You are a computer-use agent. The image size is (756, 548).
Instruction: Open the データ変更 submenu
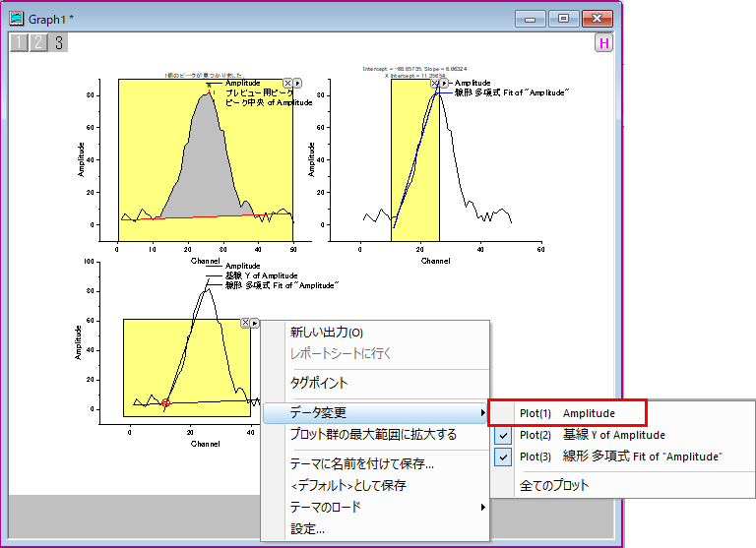(x=375, y=413)
